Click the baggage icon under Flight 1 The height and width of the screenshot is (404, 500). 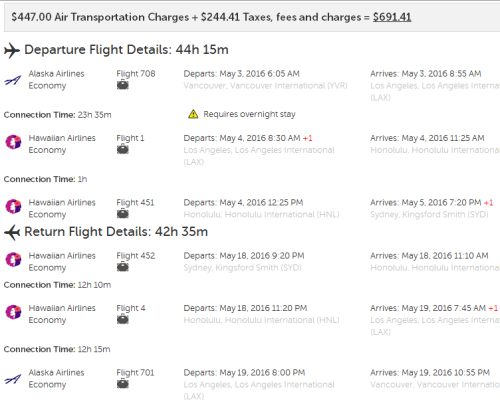pyautogui.click(x=123, y=150)
